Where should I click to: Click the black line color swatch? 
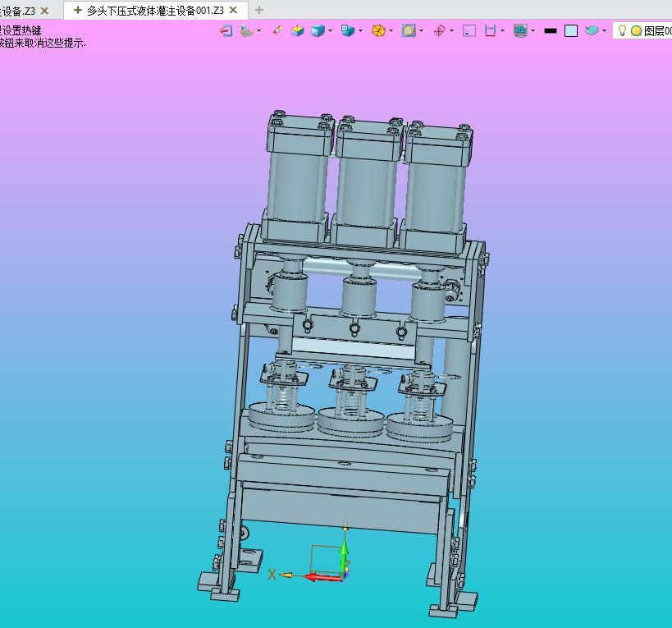click(551, 31)
